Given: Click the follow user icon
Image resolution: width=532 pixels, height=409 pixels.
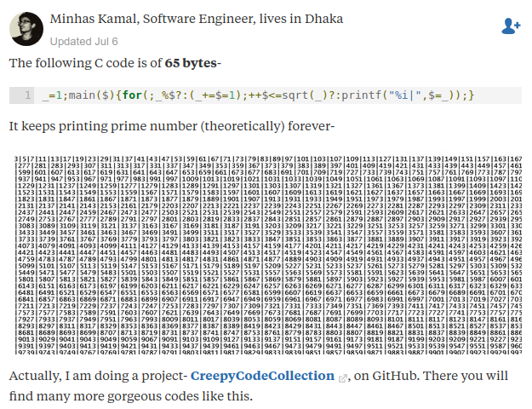Looking at the screenshot, I should [511, 26].
